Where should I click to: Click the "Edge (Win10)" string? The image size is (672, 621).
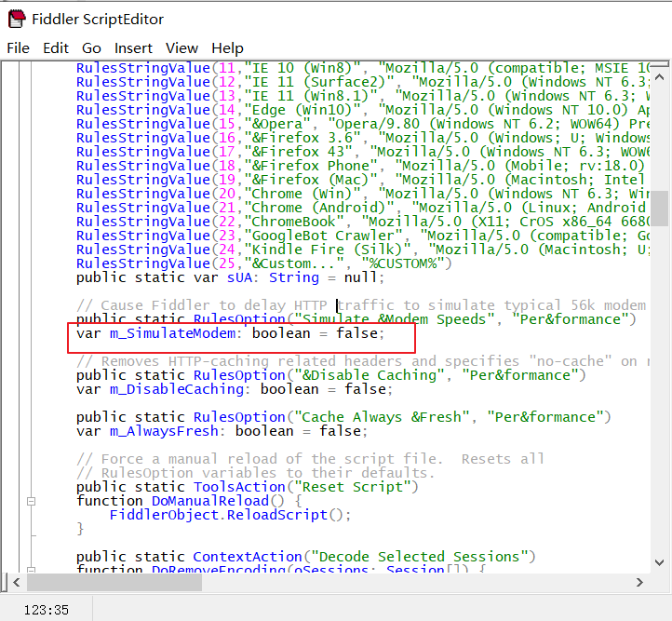[302, 110]
